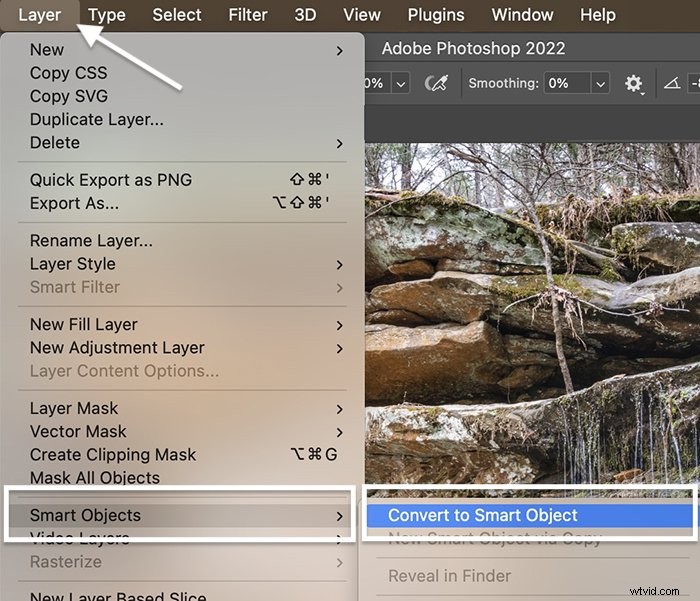Viewport: 700px width, 601px height.
Task: Expand the New submenu
Action: pos(183,50)
